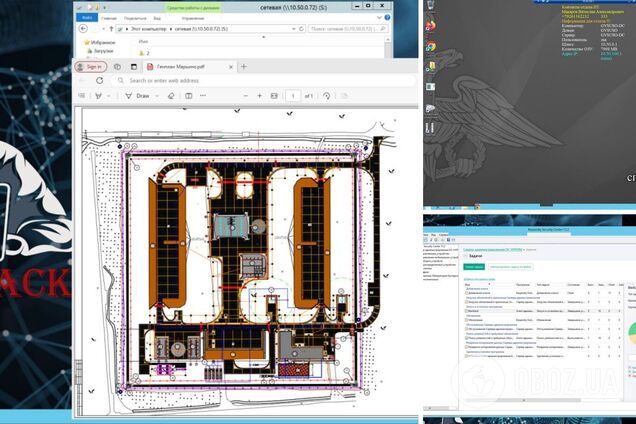Expand the Draw tool options dropdown arrow
This screenshot has width=636, height=424.
[155, 96]
